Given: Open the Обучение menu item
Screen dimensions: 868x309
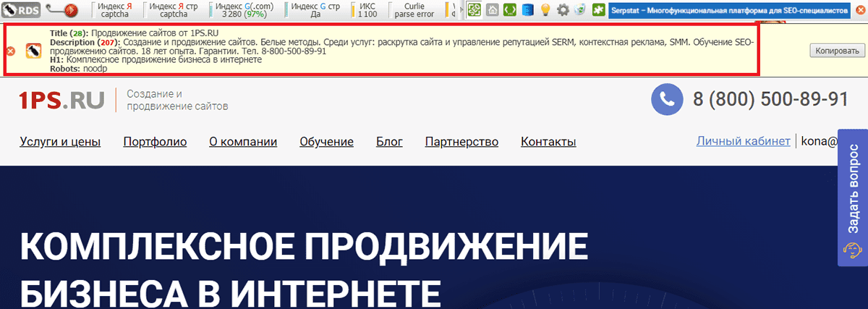Looking at the screenshot, I should (x=326, y=142).
